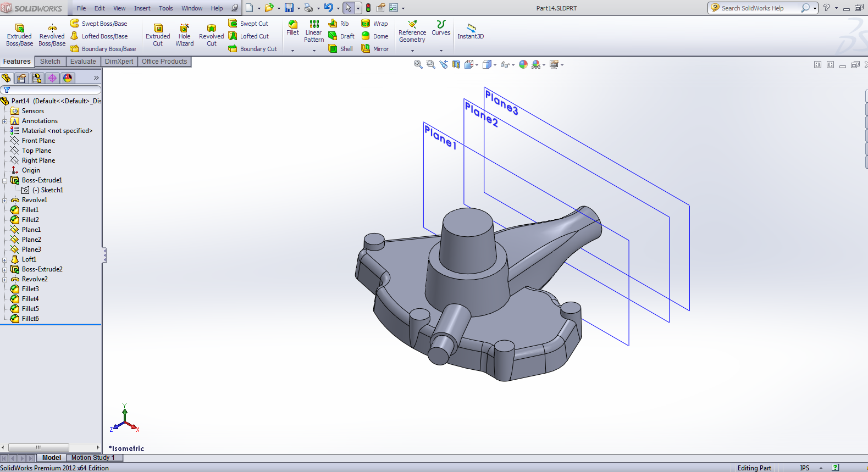Open the Fillet dropdown arrow
This screenshot has height=472, width=868.
(293, 51)
